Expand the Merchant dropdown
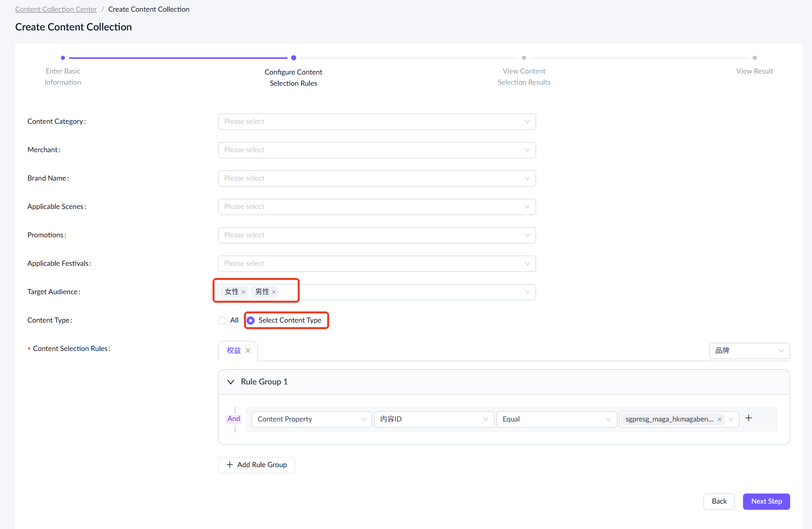 (x=376, y=150)
